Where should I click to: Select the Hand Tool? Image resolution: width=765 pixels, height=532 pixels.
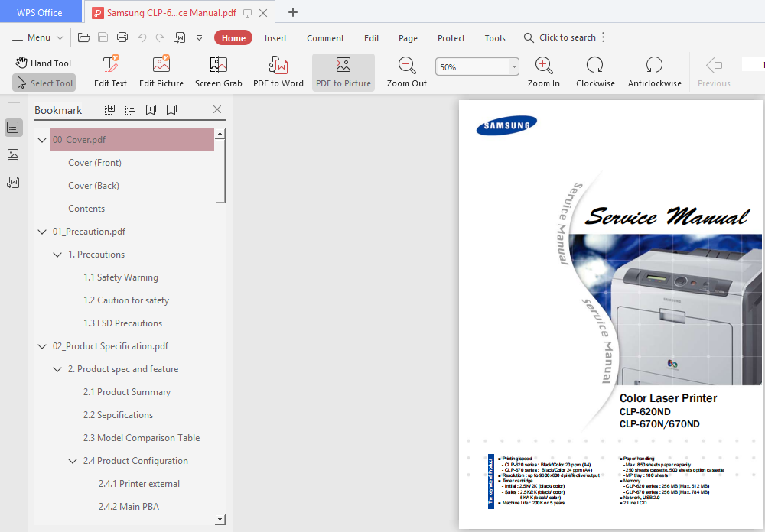[43, 63]
